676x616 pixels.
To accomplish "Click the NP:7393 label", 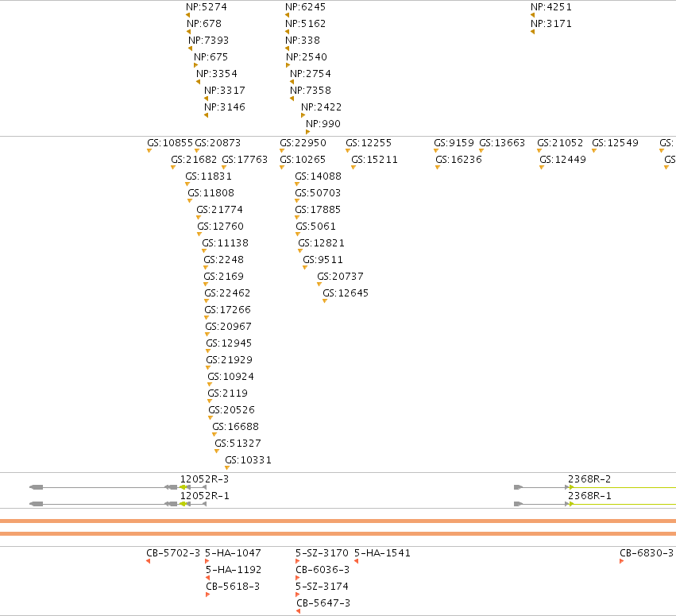I will click(209, 41).
